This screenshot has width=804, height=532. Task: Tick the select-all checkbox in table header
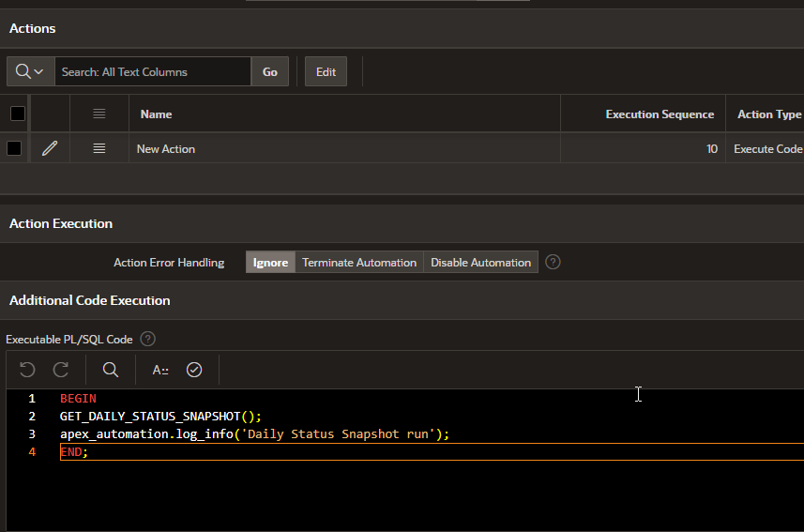tap(17, 114)
